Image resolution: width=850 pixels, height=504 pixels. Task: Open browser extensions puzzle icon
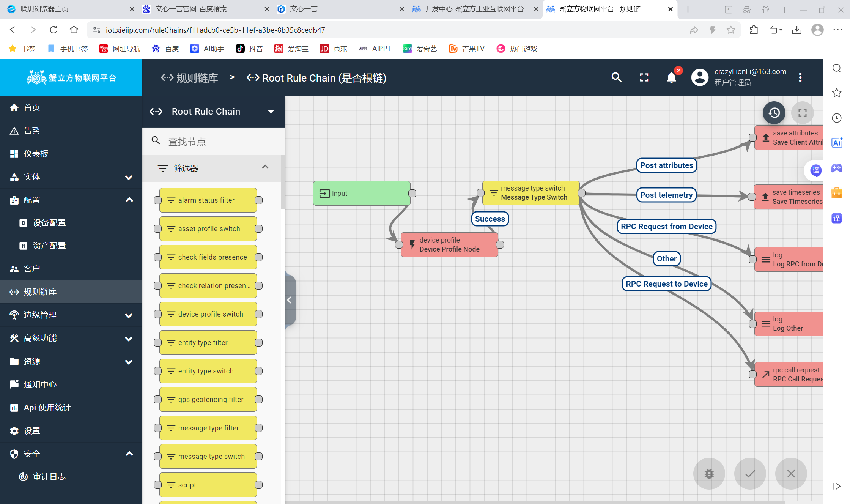754,30
